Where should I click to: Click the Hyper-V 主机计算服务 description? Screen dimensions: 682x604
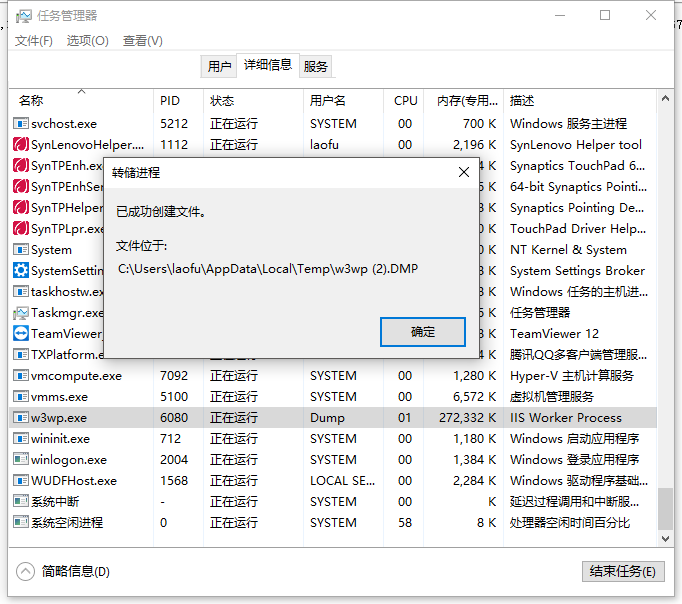click(572, 375)
